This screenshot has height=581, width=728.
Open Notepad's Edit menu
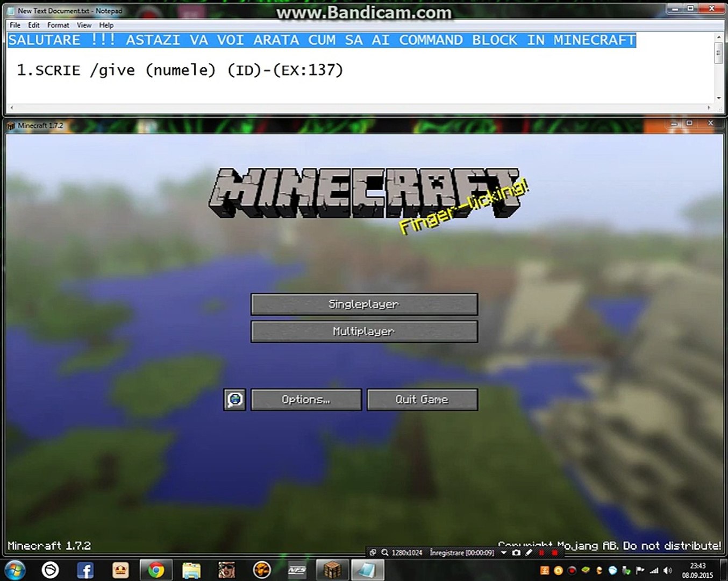point(34,25)
